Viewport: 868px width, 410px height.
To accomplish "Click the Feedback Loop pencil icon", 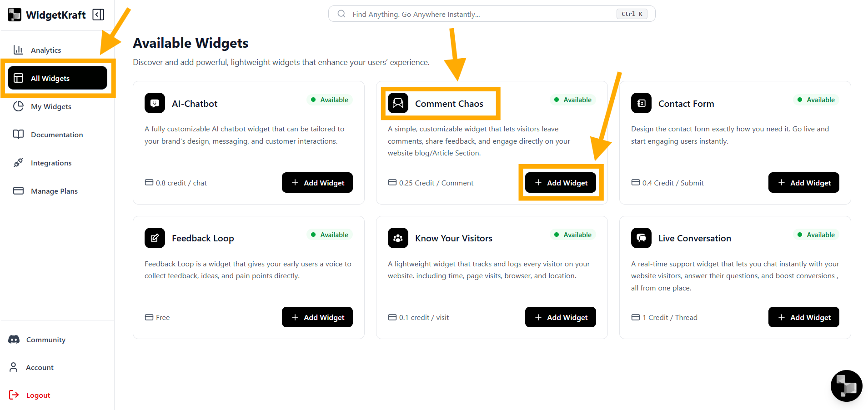I will pos(155,238).
